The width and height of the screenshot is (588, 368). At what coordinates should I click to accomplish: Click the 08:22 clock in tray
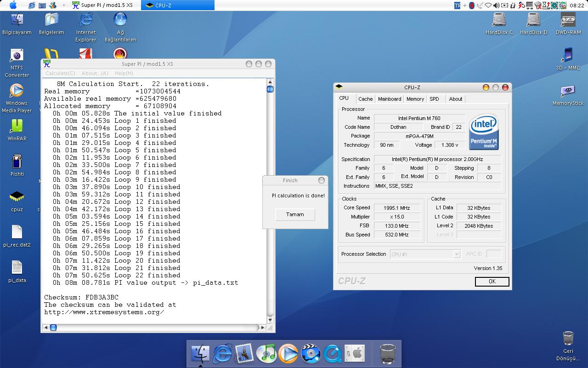577,6
